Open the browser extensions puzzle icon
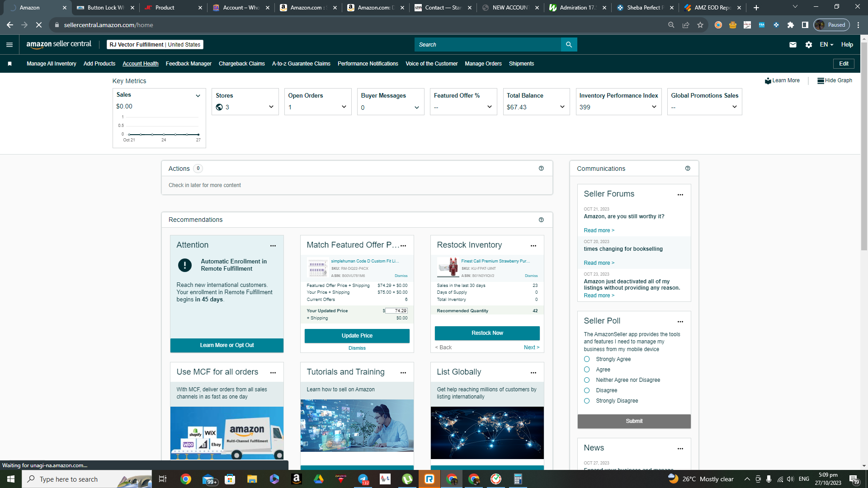 pyautogui.click(x=791, y=25)
